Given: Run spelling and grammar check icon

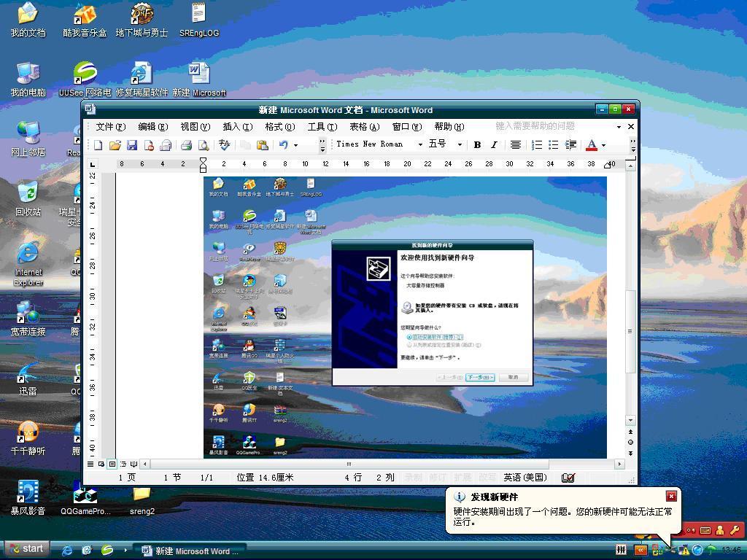Looking at the screenshot, I should [224, 145].
